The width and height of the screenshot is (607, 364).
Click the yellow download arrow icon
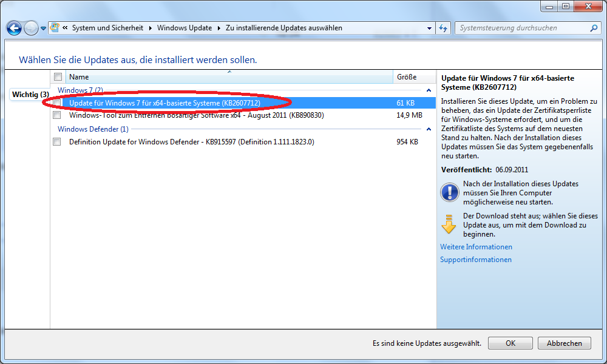449,224
